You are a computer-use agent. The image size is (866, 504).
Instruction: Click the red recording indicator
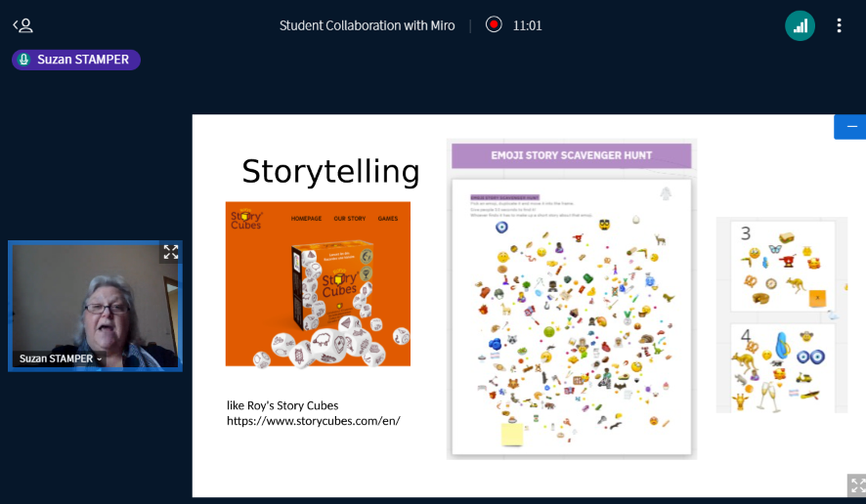click(x=494, y=24)
